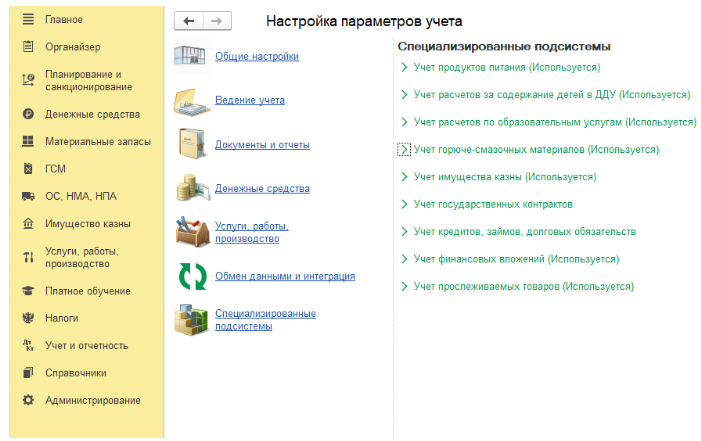The image size is (701, 441).
Task: Click the text Учет финансовых вложений (Используется)
Action: tap(516, 259)
